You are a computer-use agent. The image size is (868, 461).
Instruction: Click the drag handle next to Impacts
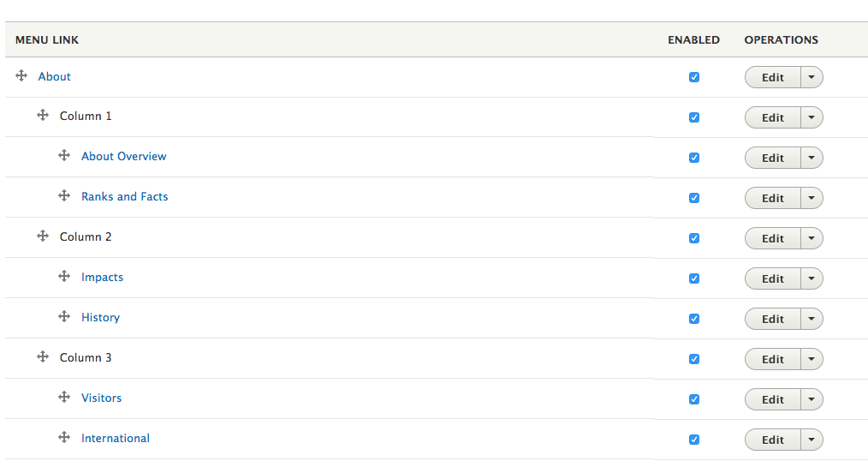[x=64, y=277]
